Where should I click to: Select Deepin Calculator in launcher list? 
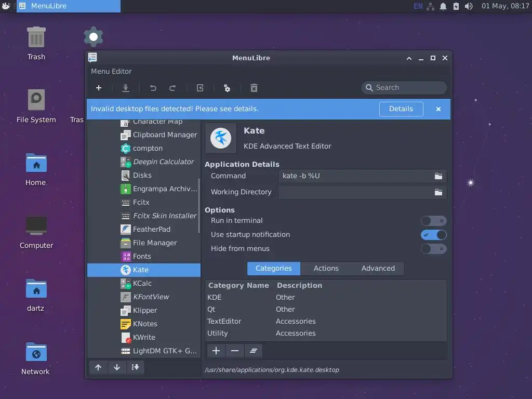(x=144, y=162)
